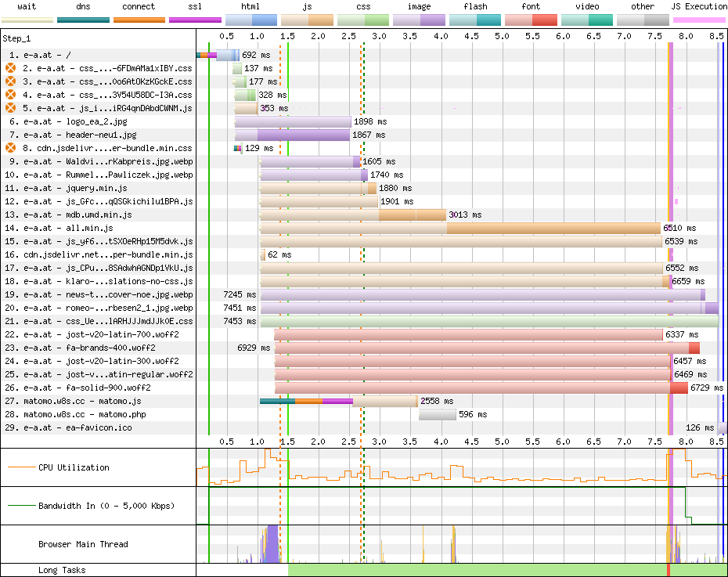Click the wait legend color bar
This screenshot has height=577, width=728.
click(x=27, y=20)
